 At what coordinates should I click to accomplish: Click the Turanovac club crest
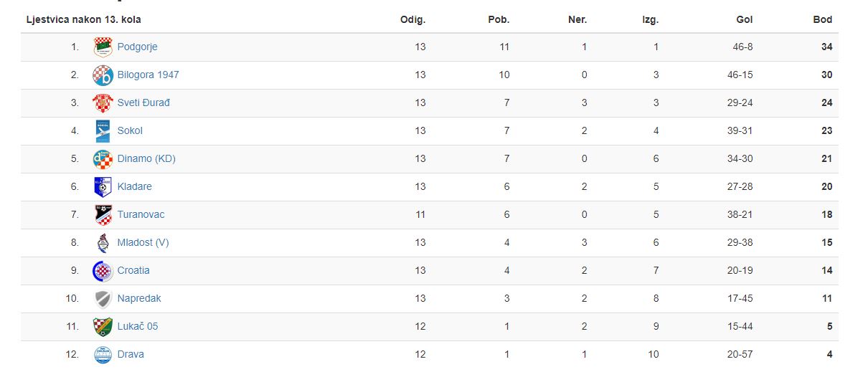(x=103, y=215)
